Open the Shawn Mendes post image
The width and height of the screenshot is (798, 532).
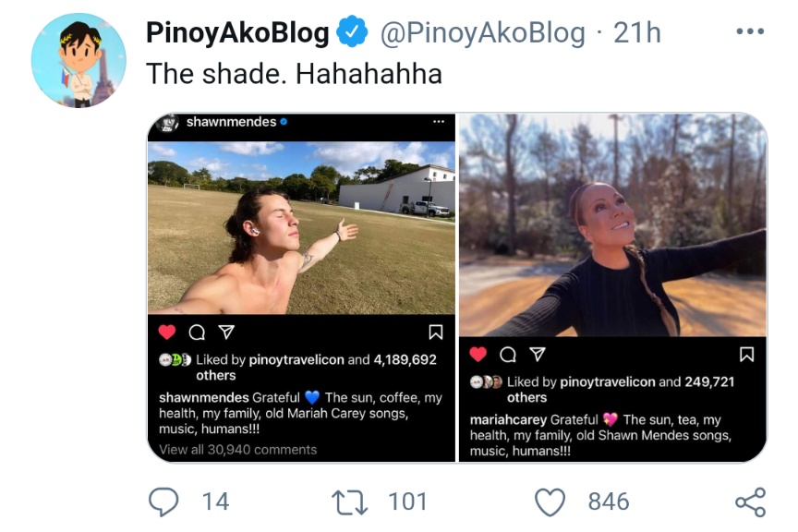pos(301,226)
